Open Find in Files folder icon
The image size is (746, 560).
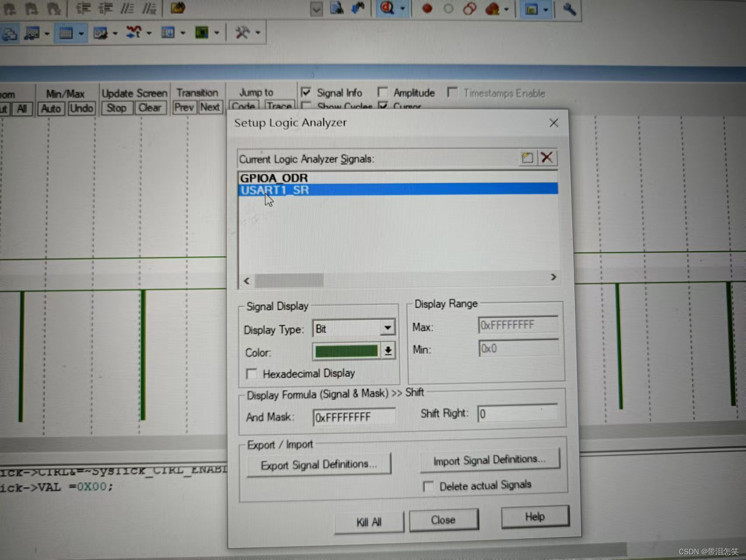tap(178, 7)
